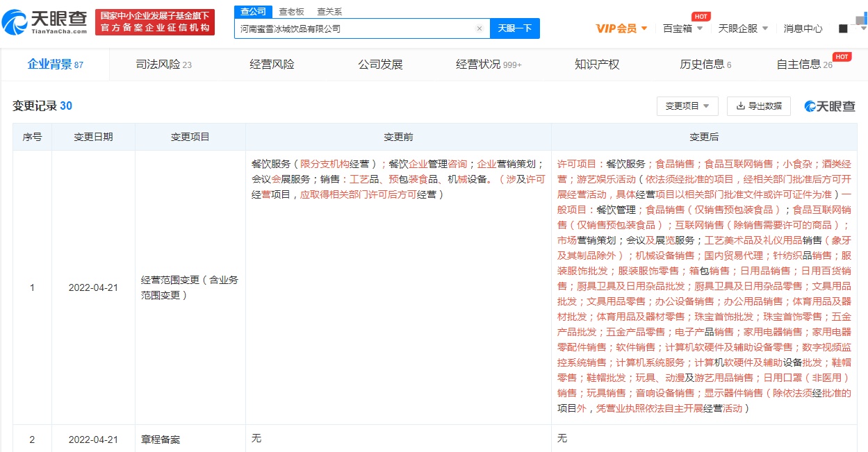
Task: Click the 天眼查 logo at top left
Action: point(45,22)
